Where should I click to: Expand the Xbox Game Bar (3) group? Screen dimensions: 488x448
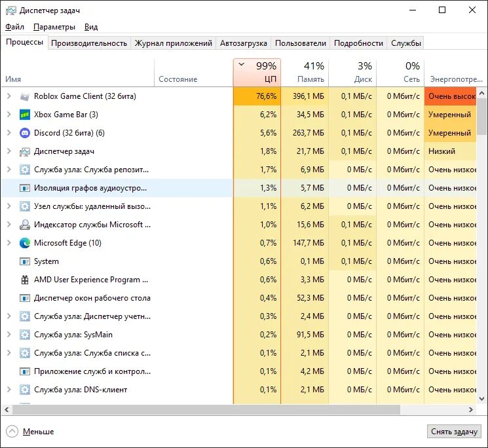pos(9,115)
